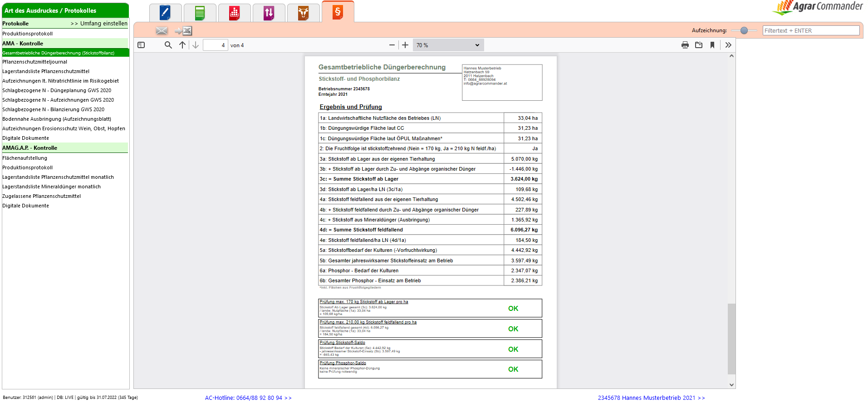The height and width of the screenshot is (403, 868).
Task: Go to the next page arrow
Action: coord(196,45)
